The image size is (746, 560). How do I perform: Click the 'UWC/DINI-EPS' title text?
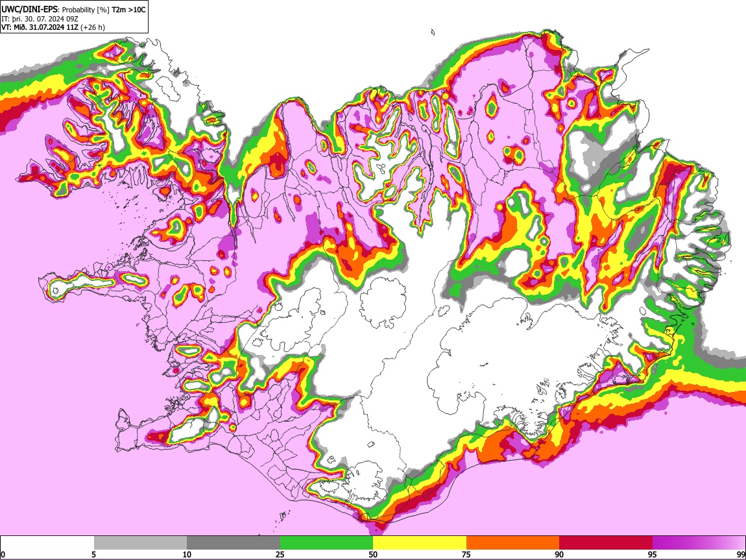(x=29, y=10)
